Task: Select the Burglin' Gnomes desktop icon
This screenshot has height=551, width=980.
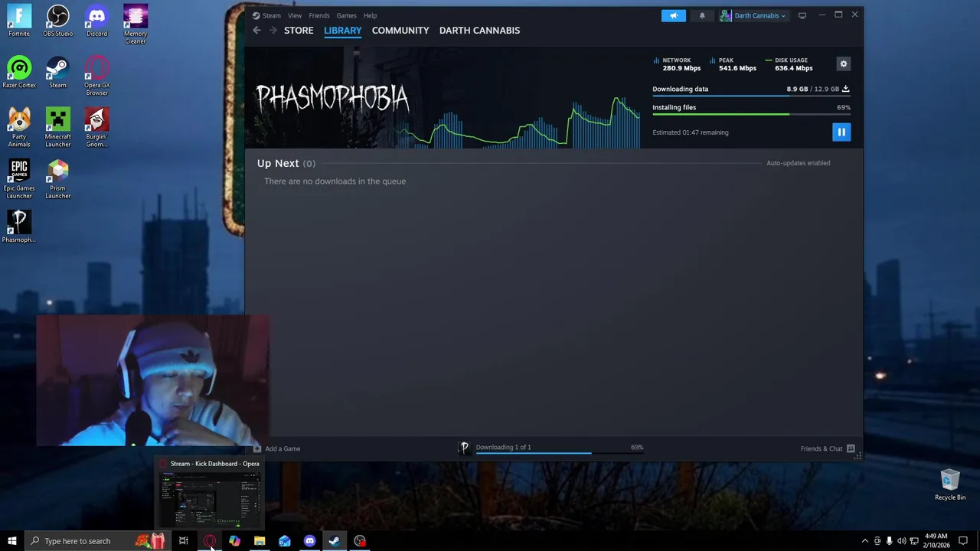Action: point(96,127)
